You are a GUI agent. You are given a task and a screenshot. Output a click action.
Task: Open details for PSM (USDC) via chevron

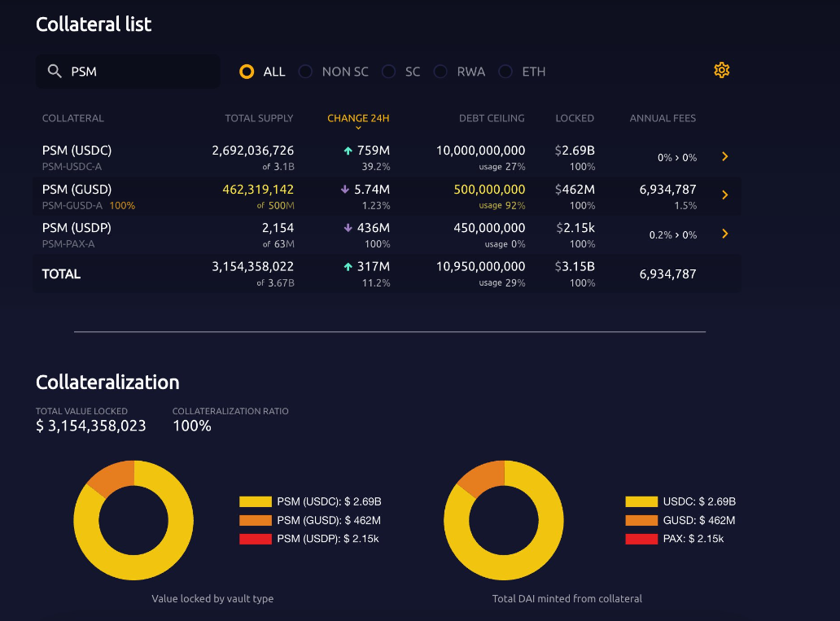tap(724, 156)
